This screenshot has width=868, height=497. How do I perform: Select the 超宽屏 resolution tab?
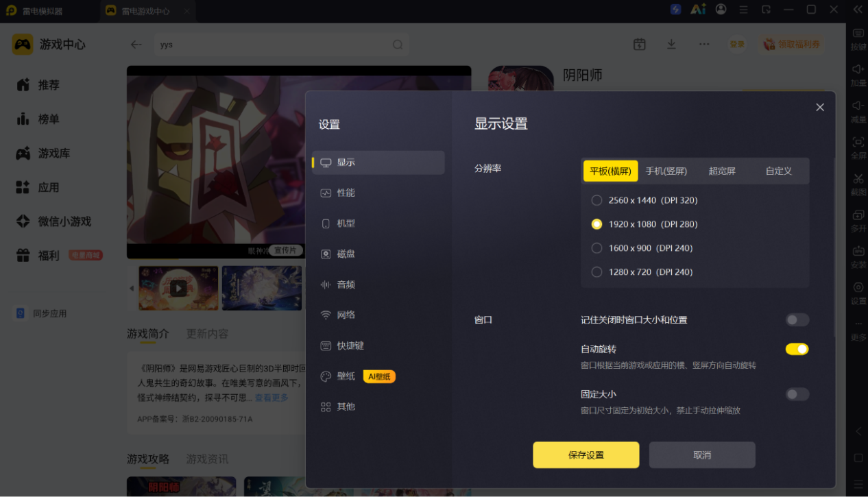722,171
